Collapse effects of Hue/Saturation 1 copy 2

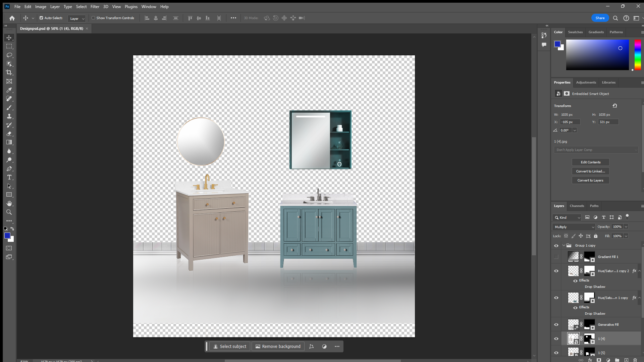(639, 271)
